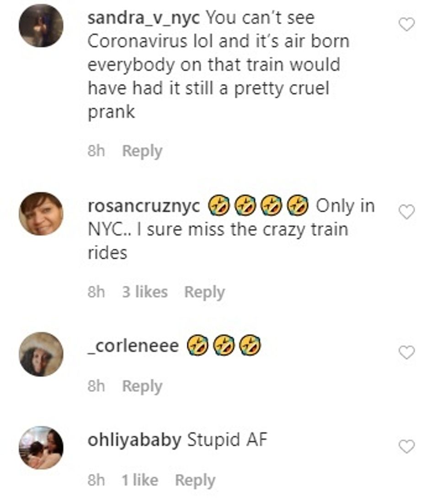Image resolution: width=448 pixels, height=504 pixels.
Task: Like sandra_v_nyc's comment with heart icon
Action: point(406,24)
